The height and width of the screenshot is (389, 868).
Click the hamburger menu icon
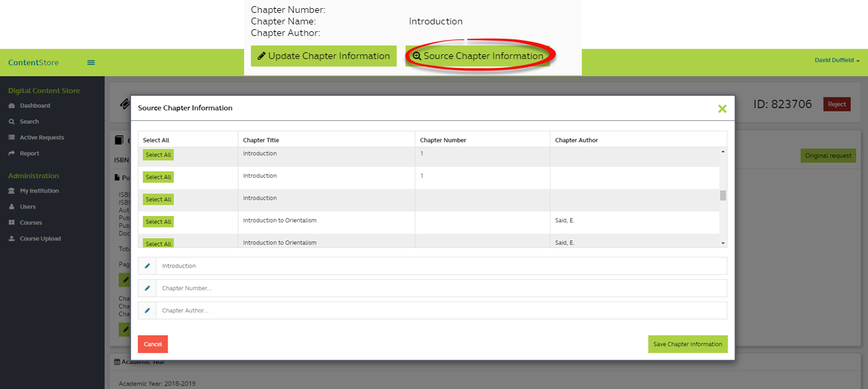[x=91, y=62]
